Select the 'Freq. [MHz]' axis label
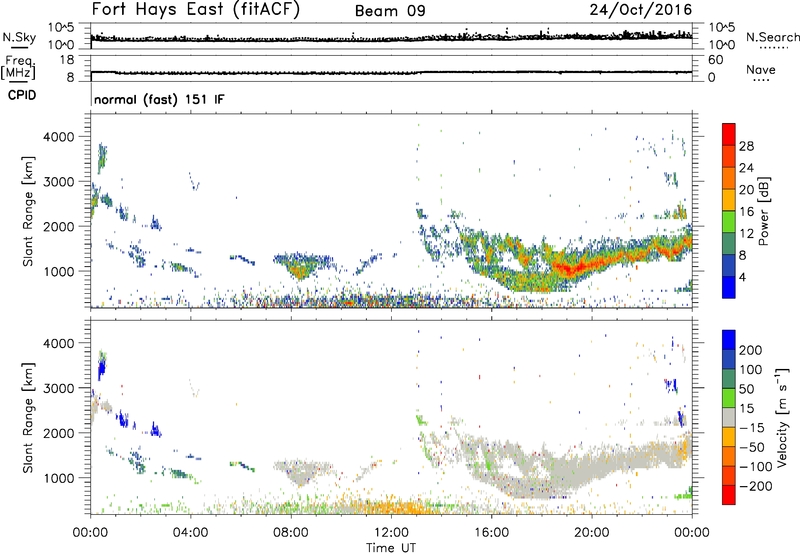 pos(18,67)
